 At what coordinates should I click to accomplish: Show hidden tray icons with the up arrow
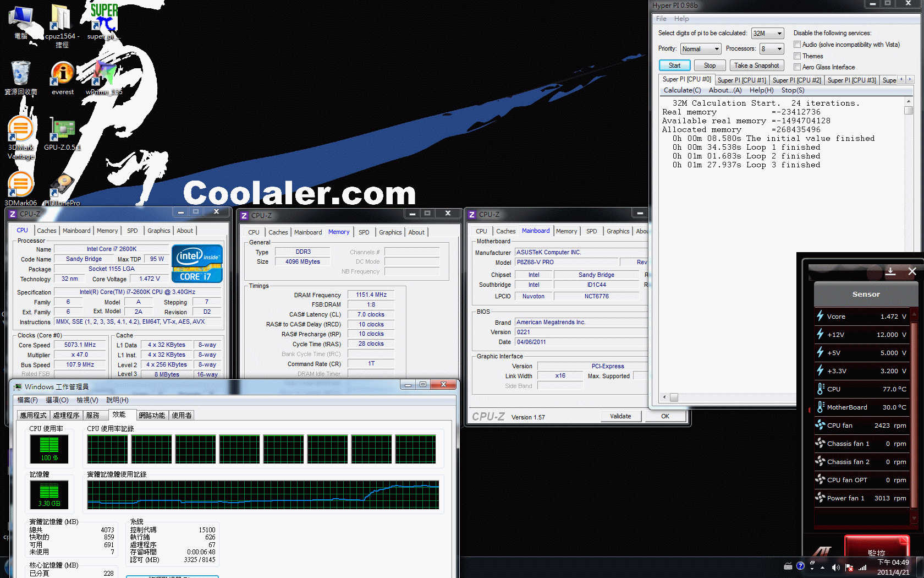pos(822,567)
